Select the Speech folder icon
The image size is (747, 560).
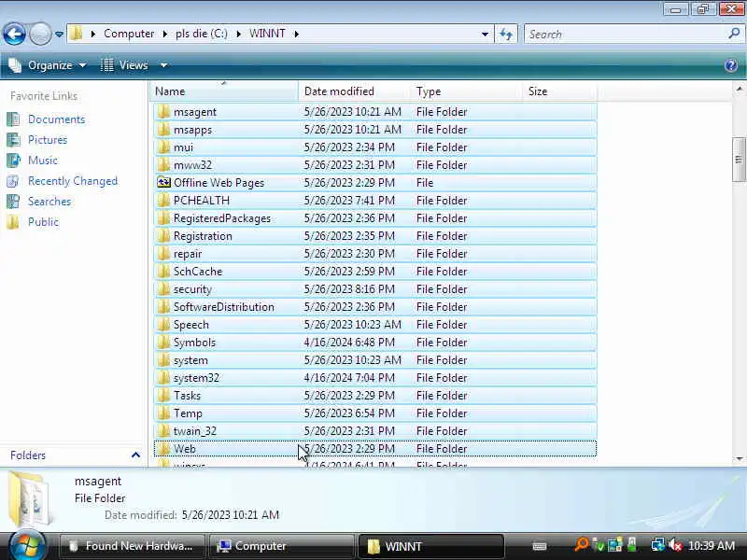(163, 325)
